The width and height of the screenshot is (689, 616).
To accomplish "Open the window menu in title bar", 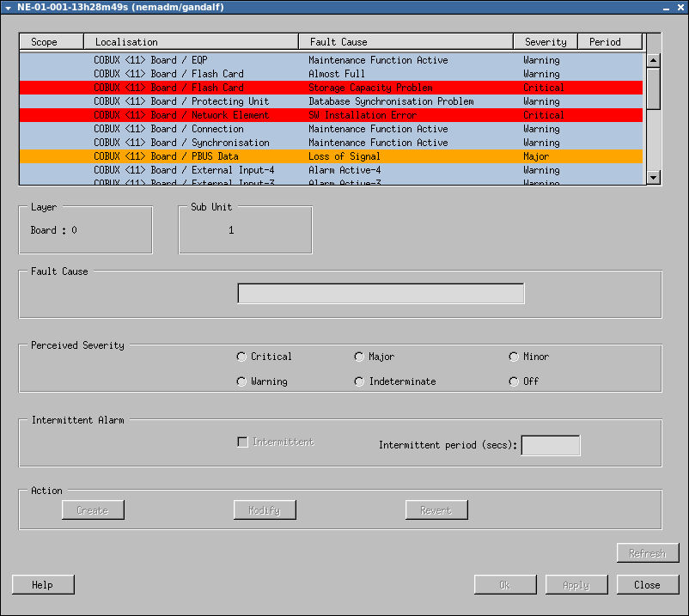I will [8, 7].
